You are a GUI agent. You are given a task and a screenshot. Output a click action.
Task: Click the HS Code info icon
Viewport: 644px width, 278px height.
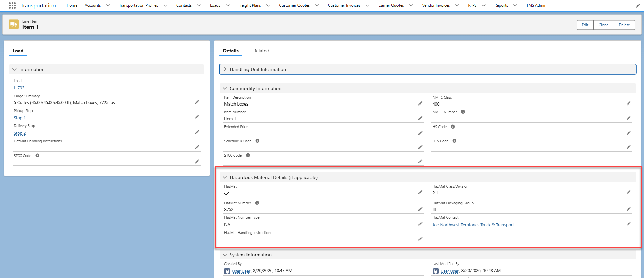click(453, 127)
